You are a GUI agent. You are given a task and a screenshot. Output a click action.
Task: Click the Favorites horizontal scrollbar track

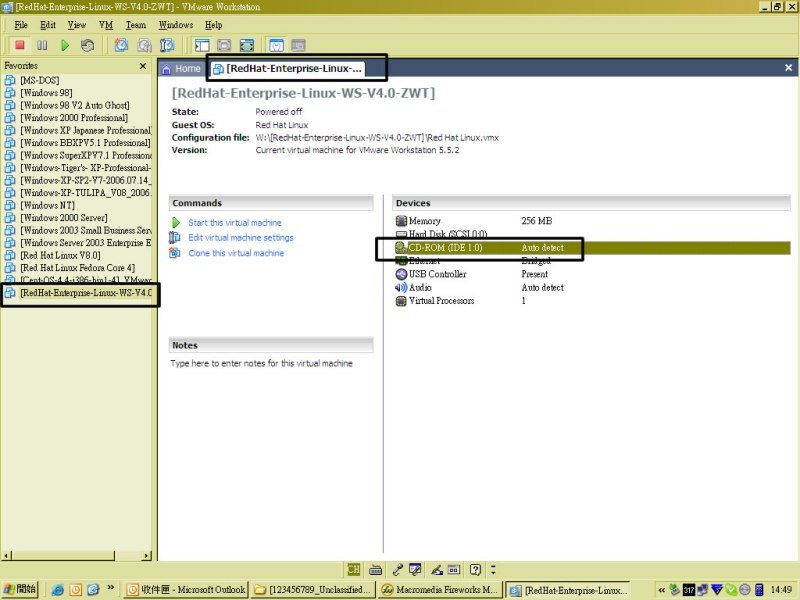point(129,556)
